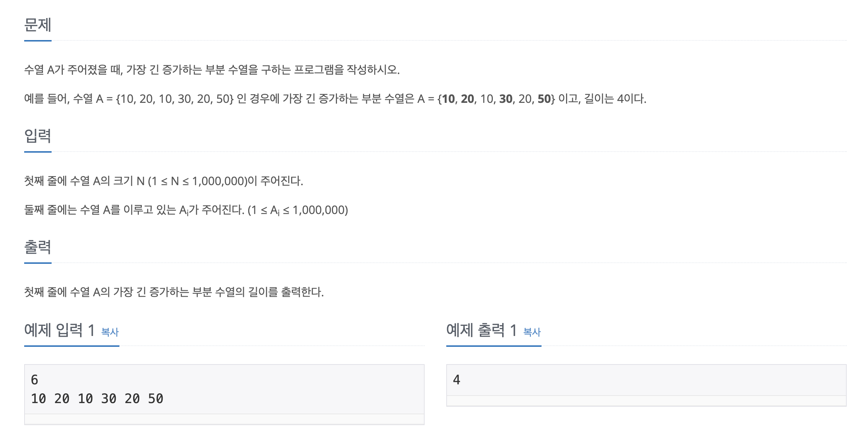
Task: Click the bold 50 in the example sequence
Action: 544,99
